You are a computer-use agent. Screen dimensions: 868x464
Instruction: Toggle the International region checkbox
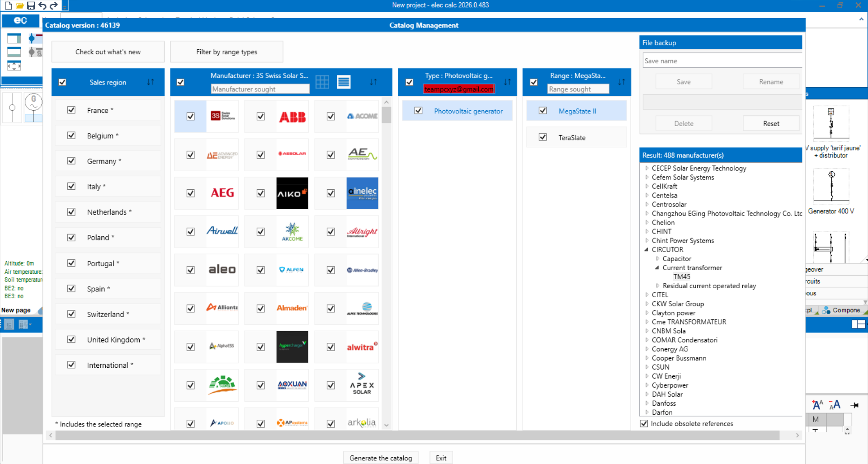click(71, 365)
